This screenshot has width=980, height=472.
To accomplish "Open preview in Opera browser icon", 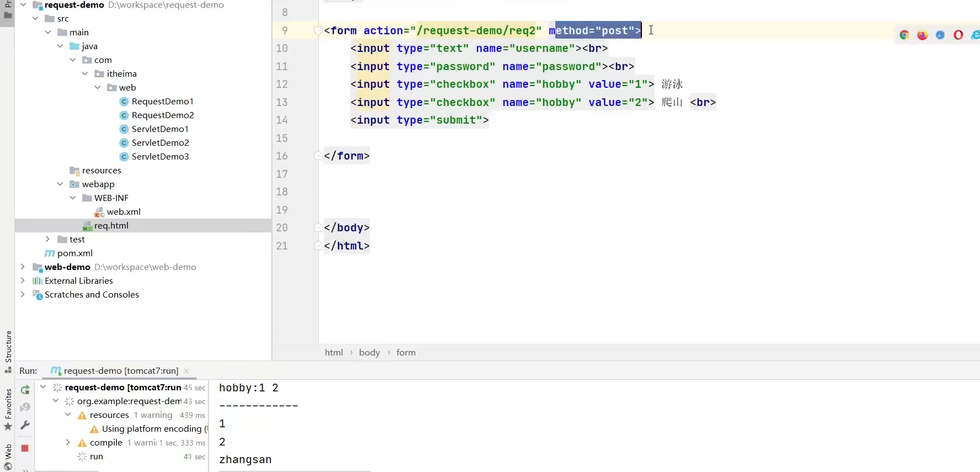I will [x=958, y=35].
